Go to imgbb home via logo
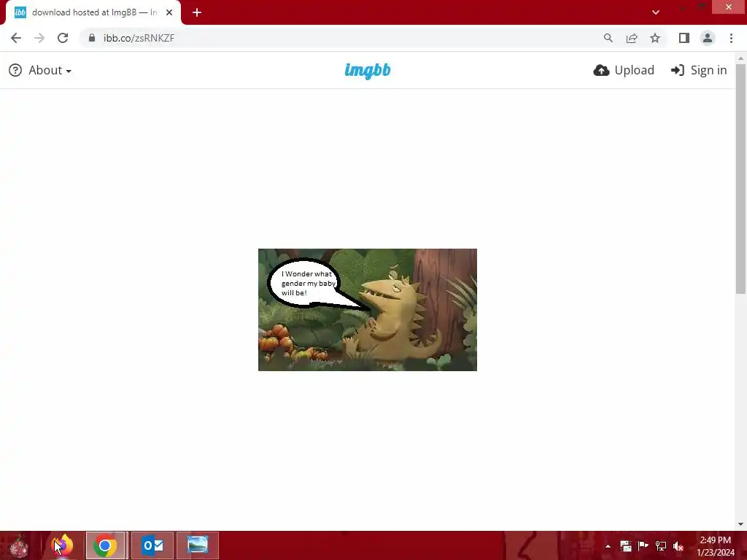This screenshot has height=560, width=747. [x=368, y=71]
